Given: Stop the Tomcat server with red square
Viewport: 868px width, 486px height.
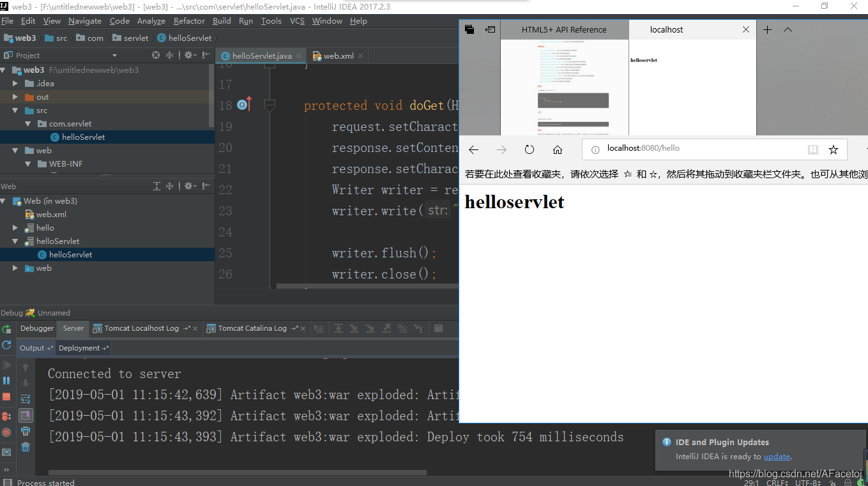Looking at the screenshot, I should coord(6,397).
